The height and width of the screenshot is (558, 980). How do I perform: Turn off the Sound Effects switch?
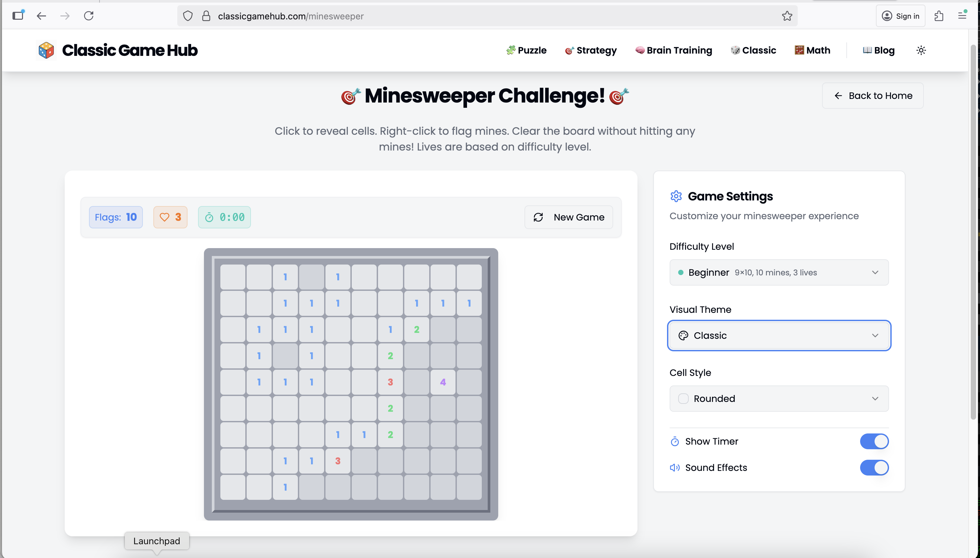point(874,468)
